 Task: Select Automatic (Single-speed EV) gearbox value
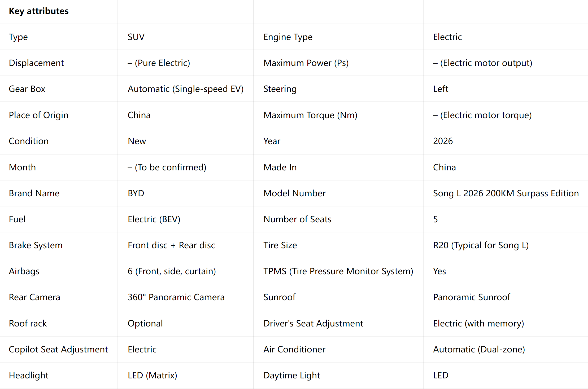[x=186, y=89]
